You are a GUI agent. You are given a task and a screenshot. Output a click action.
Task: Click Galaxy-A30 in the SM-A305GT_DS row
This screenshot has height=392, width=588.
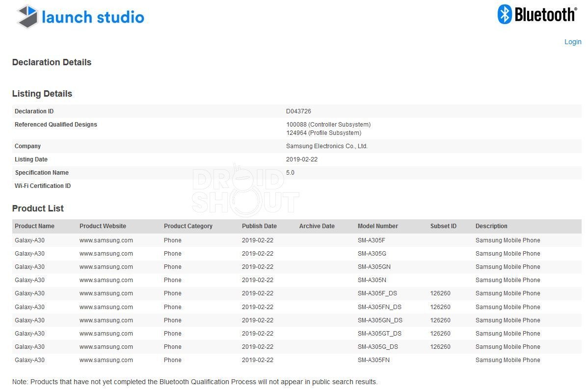(x=29, y=334)
